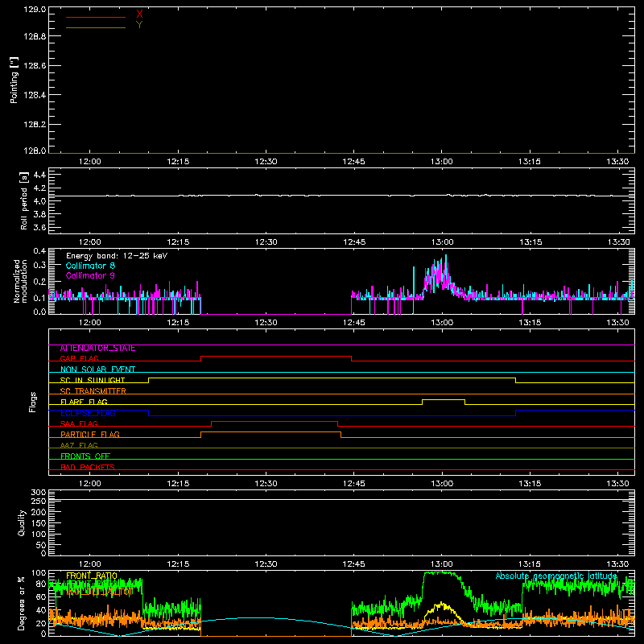
Task: Select the Roll period [s] axis title
Action: click(24, 200)
